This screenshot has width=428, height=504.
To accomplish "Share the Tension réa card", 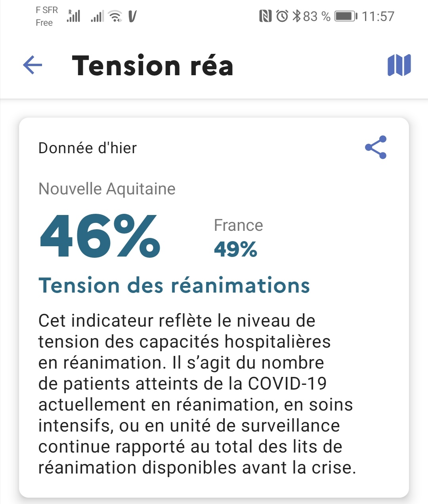I will click(376, 147).
